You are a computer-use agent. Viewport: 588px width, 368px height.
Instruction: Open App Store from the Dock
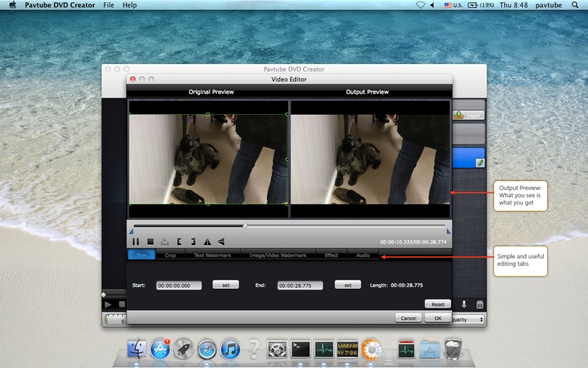click(x=160, y=349)
